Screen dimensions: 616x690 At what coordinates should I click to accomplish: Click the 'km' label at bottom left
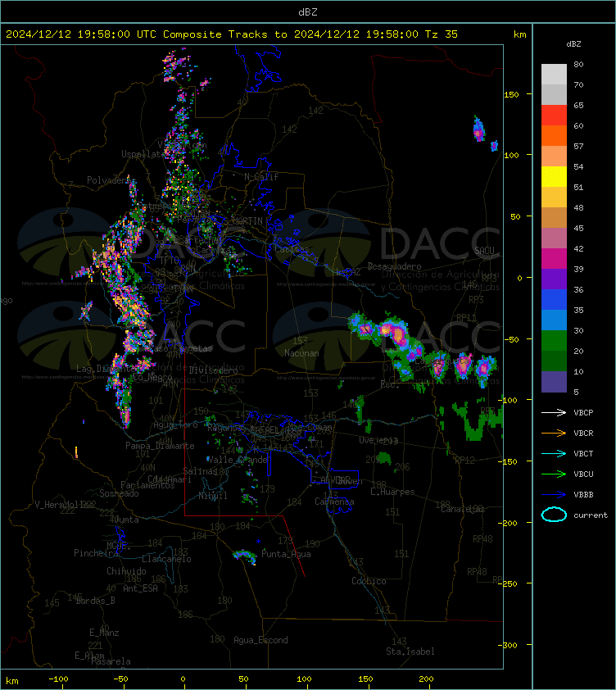pos(12,681)
